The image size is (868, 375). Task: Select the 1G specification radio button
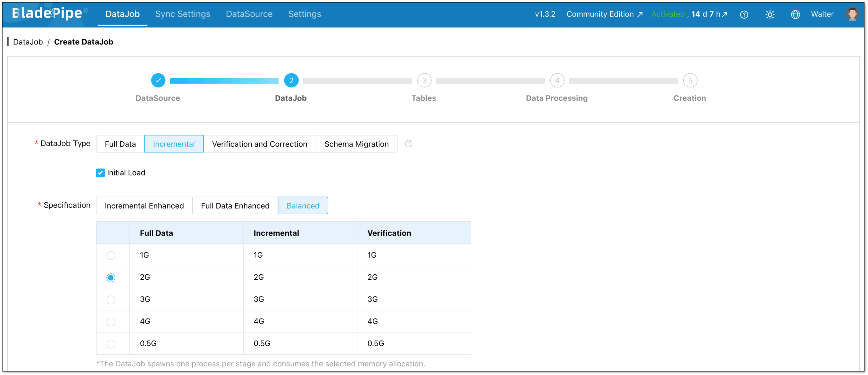111,255
